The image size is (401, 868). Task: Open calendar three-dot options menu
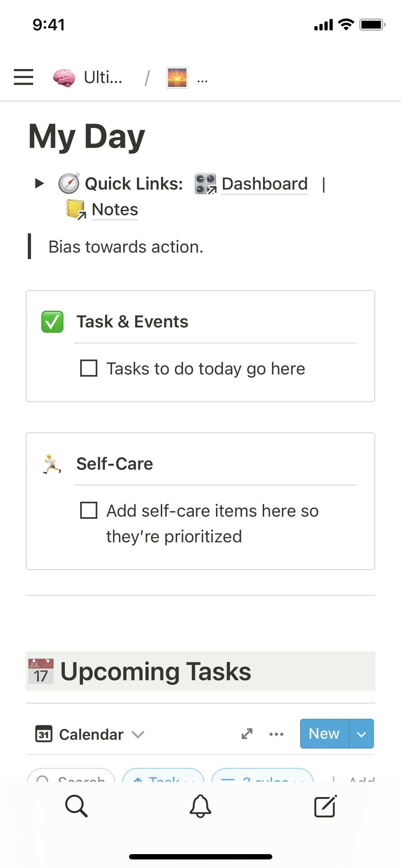pyautogui.click(x=276, y=734)
